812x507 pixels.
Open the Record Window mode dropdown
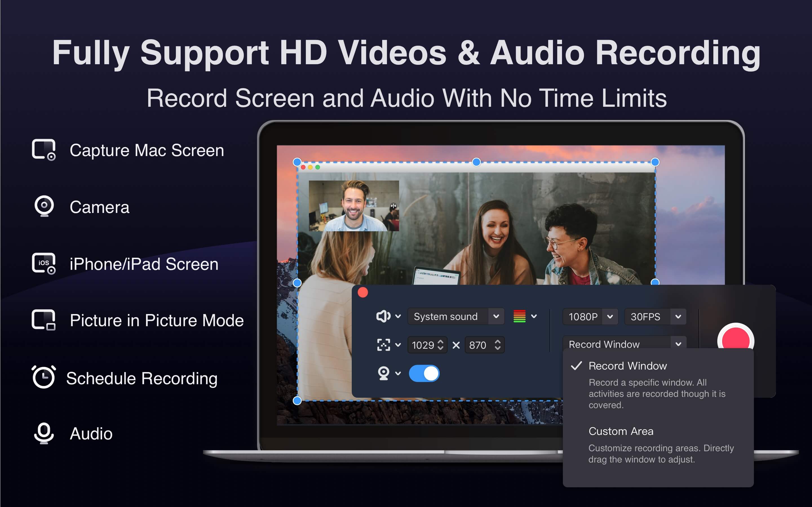(678, 344)
